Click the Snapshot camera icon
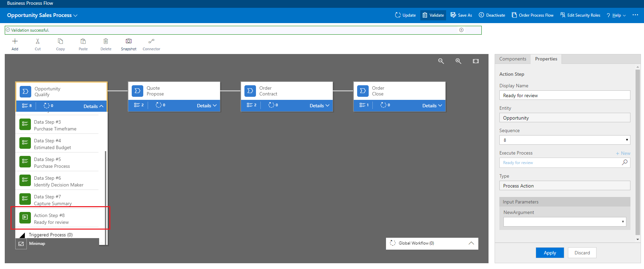 coord(129,41)
